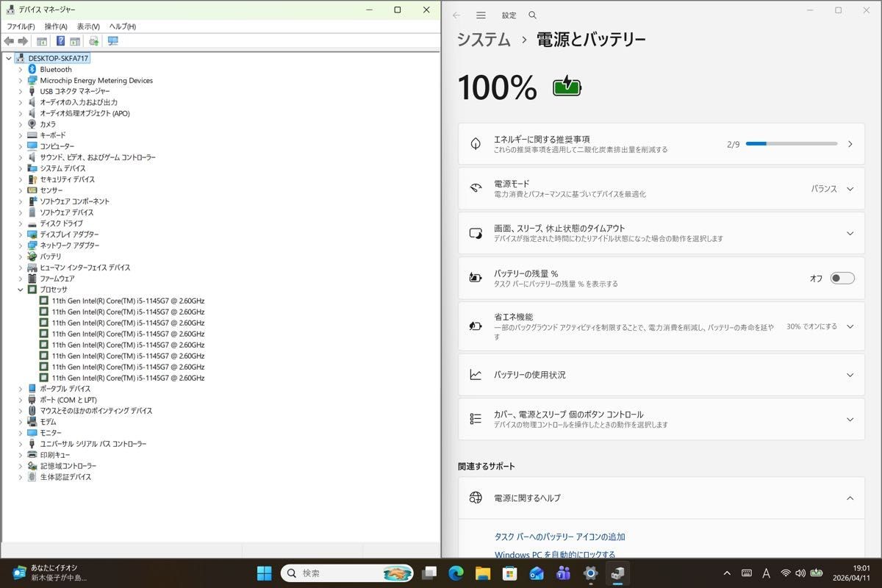
Task: Click the volume icon in system tray
Action: point(800,573)
